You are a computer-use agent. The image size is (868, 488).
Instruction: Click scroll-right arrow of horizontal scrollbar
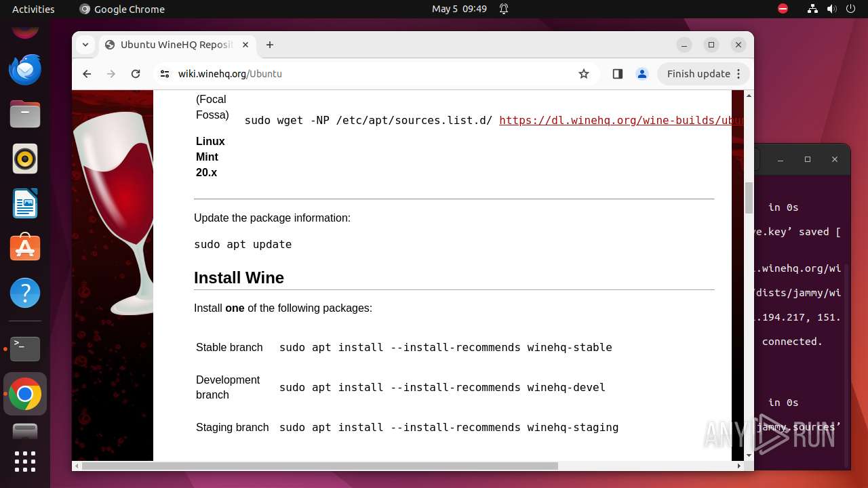tap(739, 466)
